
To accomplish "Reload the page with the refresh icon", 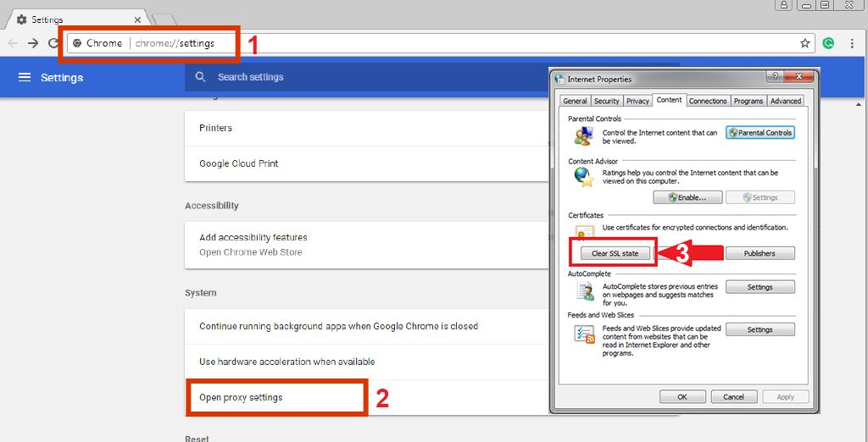I will point(53,43).
